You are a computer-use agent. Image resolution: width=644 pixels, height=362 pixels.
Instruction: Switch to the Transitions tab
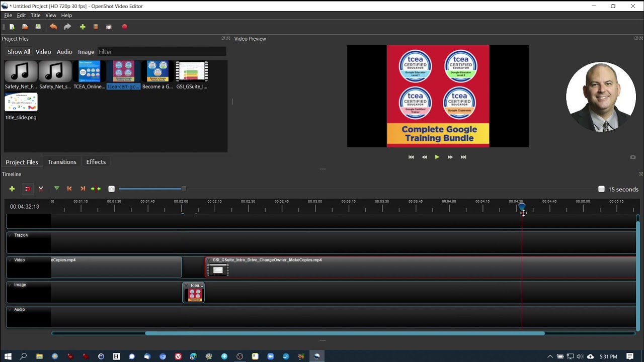point(62,162)
